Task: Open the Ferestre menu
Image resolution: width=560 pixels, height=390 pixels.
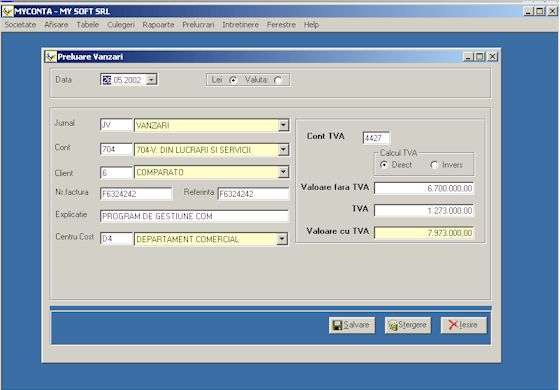Action: pyautogui.click(x=281, y=25)
